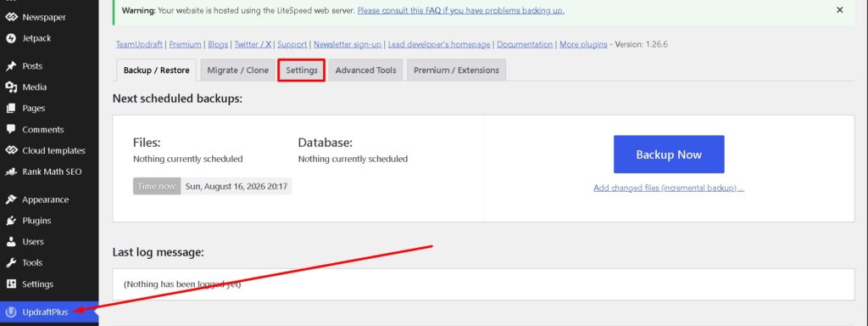The image size is (868, 326).
Task: Click the Users person icon
Action: pyautogui.click(x=10, y=242)
